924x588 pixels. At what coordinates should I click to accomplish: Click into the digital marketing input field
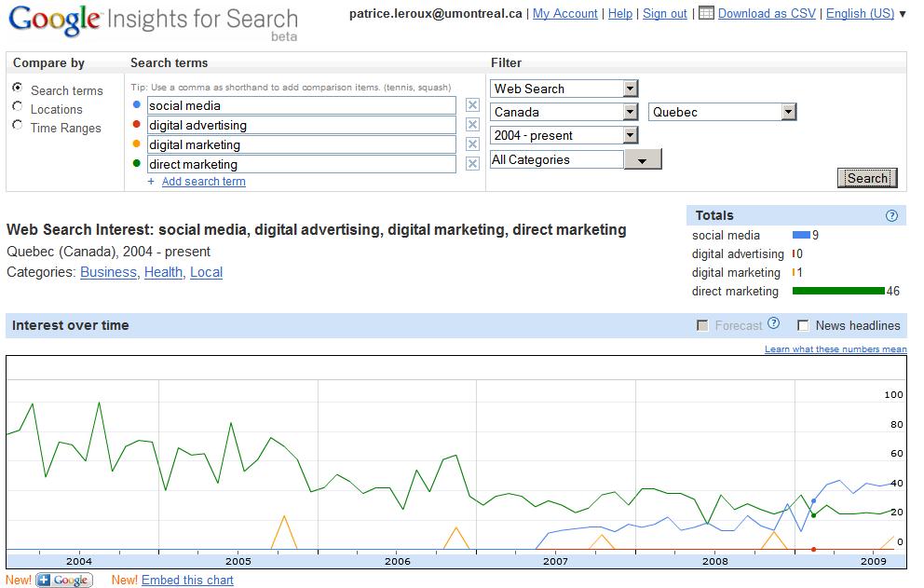301,144
